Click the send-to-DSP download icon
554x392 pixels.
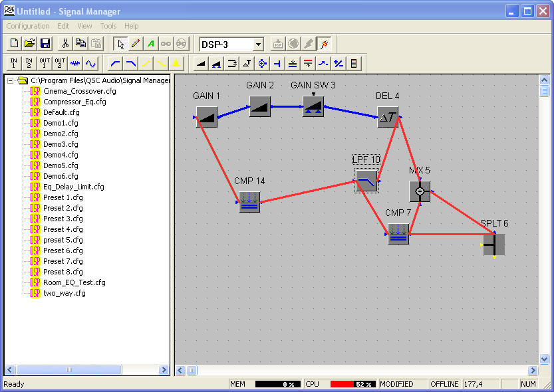coord(278,44)
